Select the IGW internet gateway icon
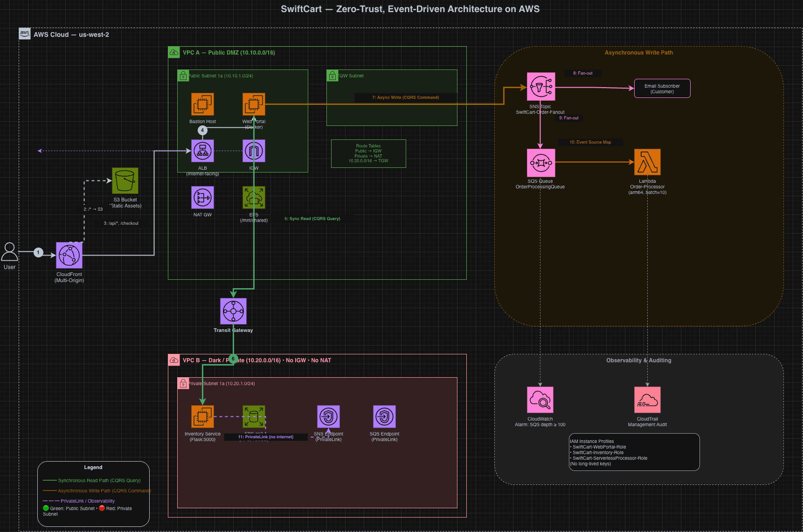This screenshot has height=532, width=803. [254, 151]
